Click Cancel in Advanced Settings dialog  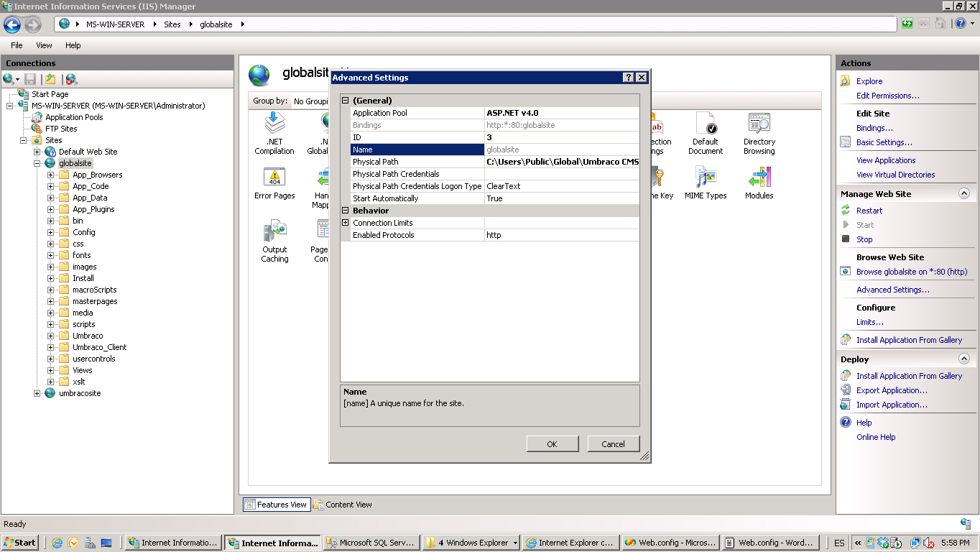[x=613, y=444]
